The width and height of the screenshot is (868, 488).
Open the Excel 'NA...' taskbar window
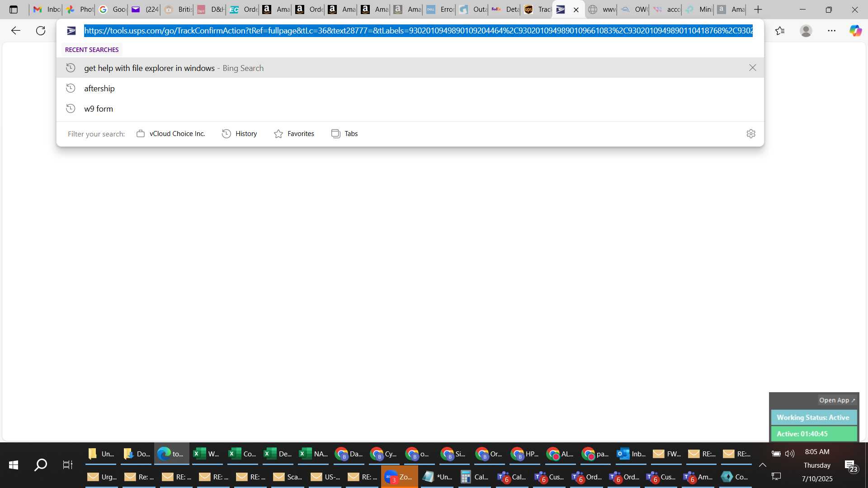pyautogui.click(x=313, y=454)
